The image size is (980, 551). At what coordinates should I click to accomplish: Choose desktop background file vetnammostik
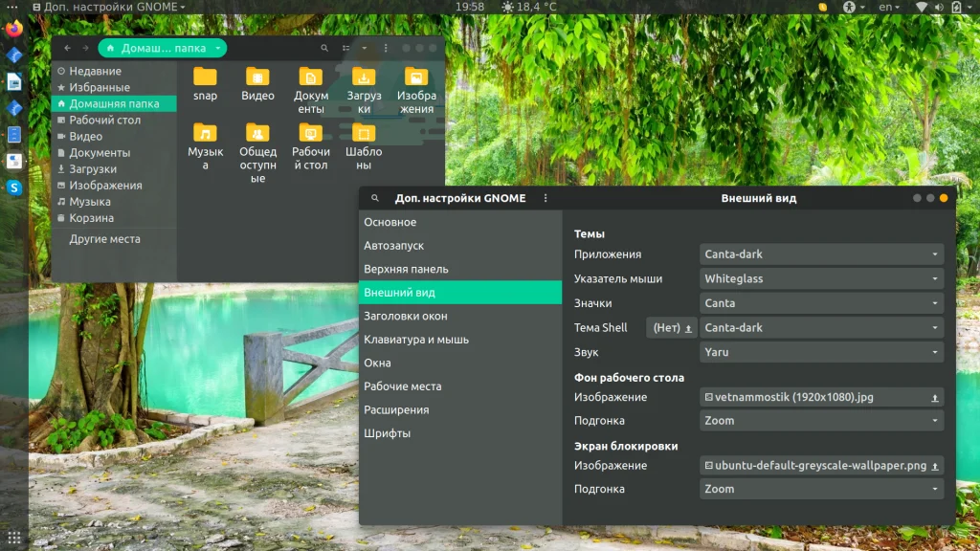click(821, 397)
